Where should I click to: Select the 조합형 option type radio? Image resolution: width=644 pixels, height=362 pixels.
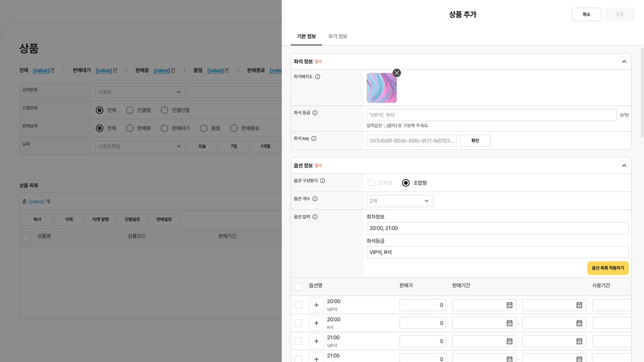pyautogui.click(x=406, y=183)
